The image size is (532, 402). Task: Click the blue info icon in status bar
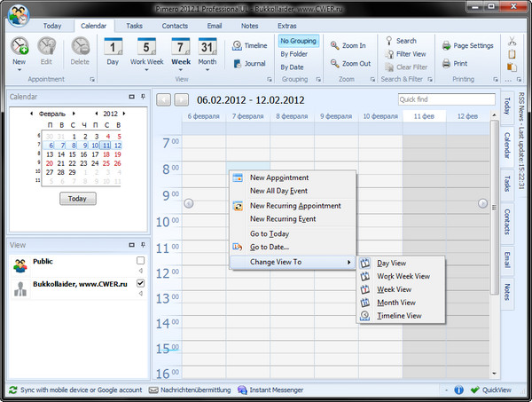tap(458, 390)
